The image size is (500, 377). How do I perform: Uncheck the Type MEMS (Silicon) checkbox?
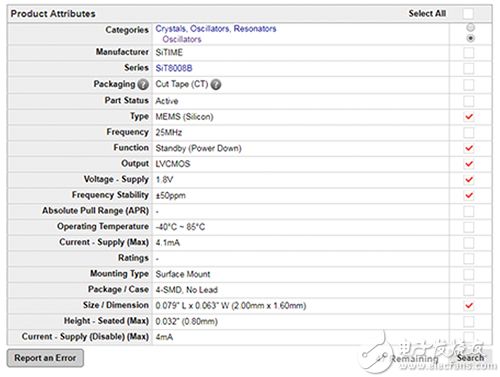point(469,117)
